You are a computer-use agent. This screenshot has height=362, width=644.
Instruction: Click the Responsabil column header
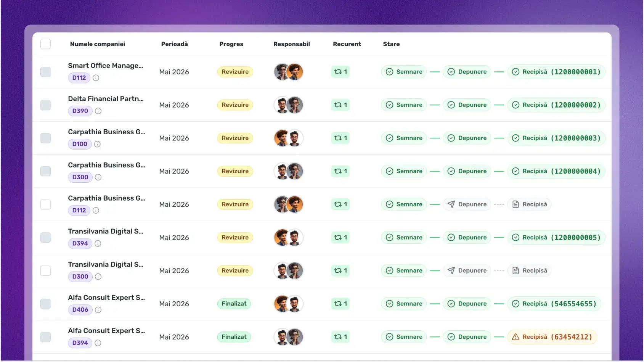click(x=292, y=44)
